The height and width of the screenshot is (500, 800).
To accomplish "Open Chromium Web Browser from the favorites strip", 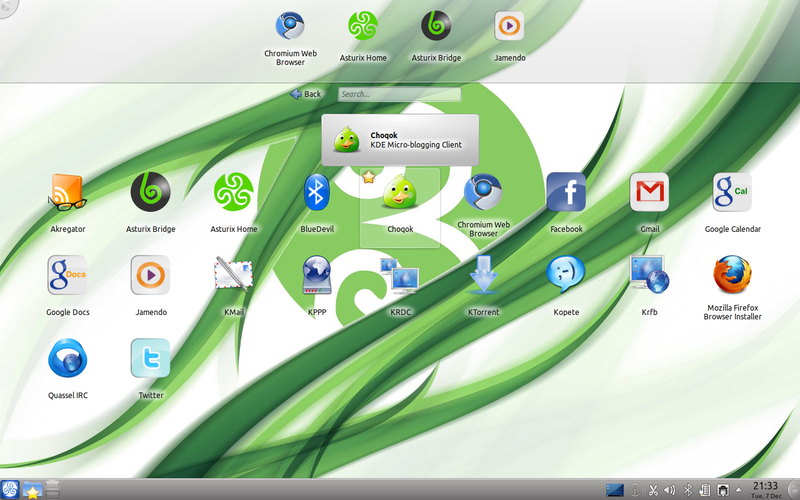I will 290,39.
